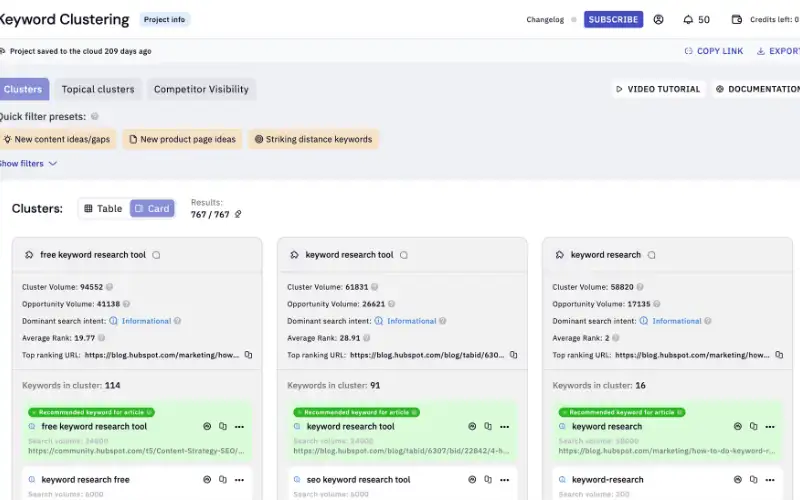The height and width of the screenshot is (500, 800).
Task: Expand Show filters
Action: 28,164
